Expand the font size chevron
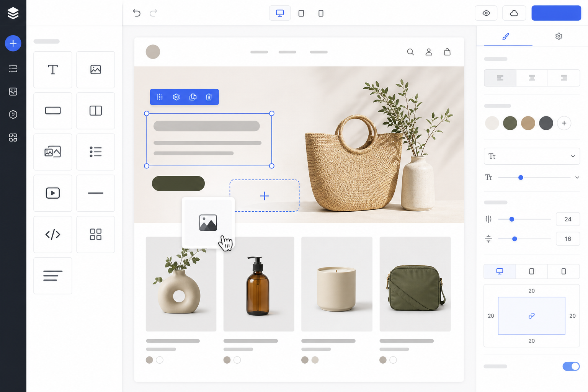 (577, 178)
